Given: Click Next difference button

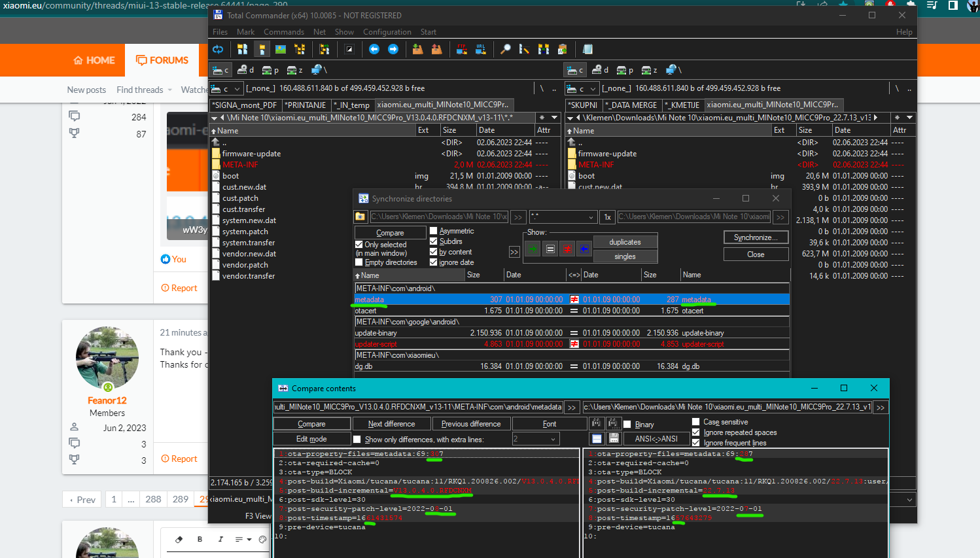Looking at the screenshot, I should click(391, 424).
